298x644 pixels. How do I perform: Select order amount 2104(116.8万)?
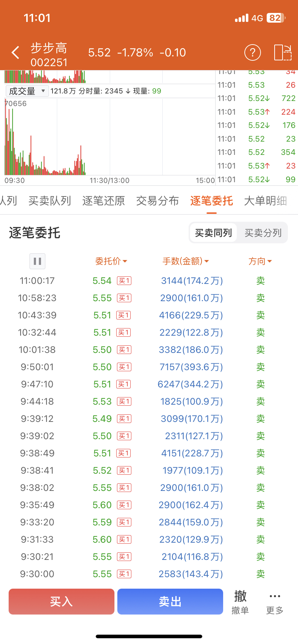coord(192,557)
